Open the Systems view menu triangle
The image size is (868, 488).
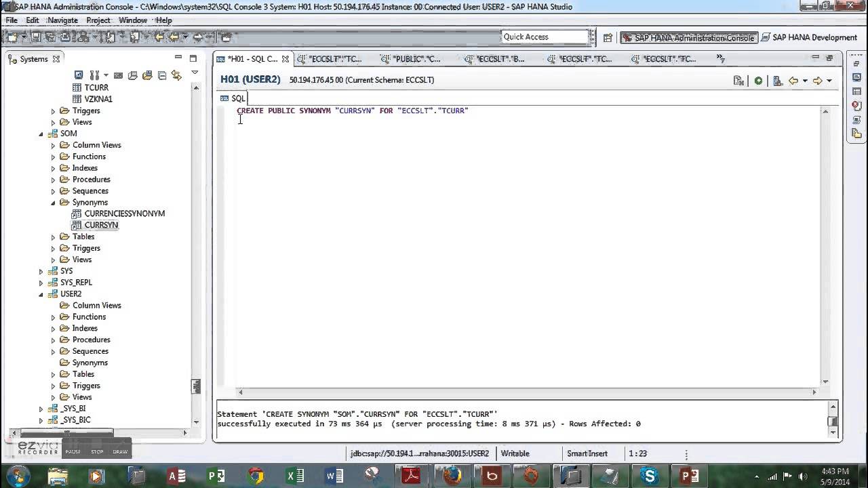point(195,73)
